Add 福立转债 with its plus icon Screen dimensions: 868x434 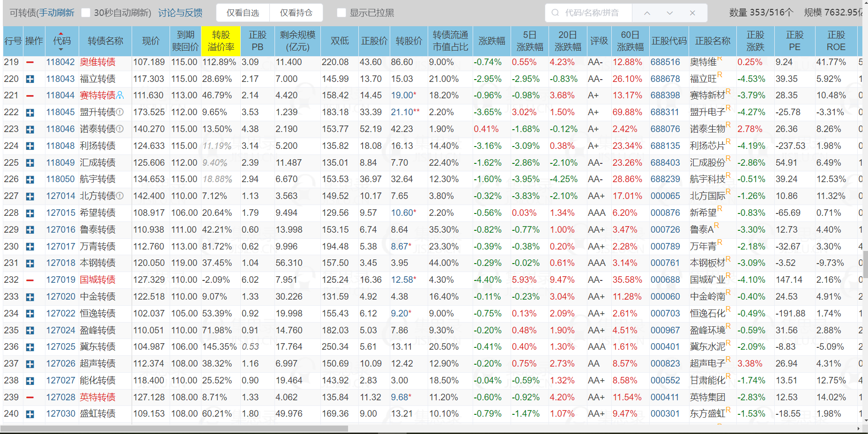pyautogui.click(x=30, y=79)
